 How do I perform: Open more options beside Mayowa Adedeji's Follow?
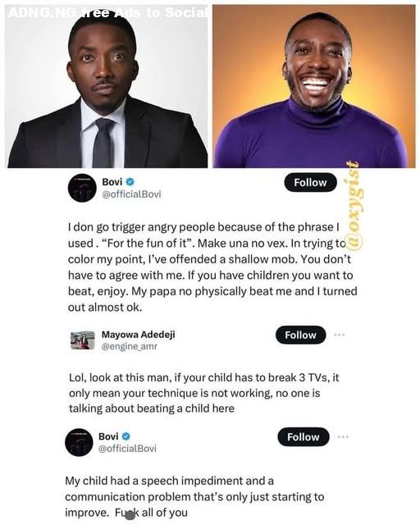tap(340, 335)
